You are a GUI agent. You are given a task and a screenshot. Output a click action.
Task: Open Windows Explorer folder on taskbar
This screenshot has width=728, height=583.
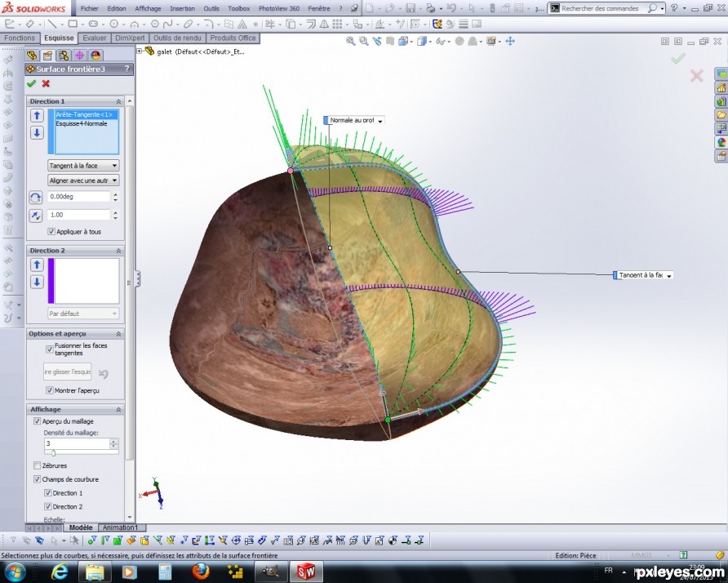[x=95, y=572]
